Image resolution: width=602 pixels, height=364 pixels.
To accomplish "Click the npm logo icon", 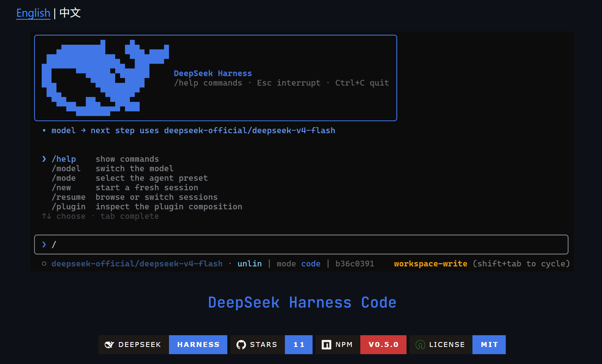I will pos(326,345).
